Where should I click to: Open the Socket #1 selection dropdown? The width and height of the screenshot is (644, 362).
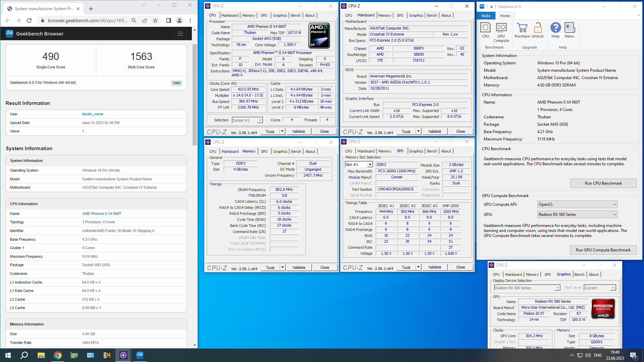coord(247,120)
